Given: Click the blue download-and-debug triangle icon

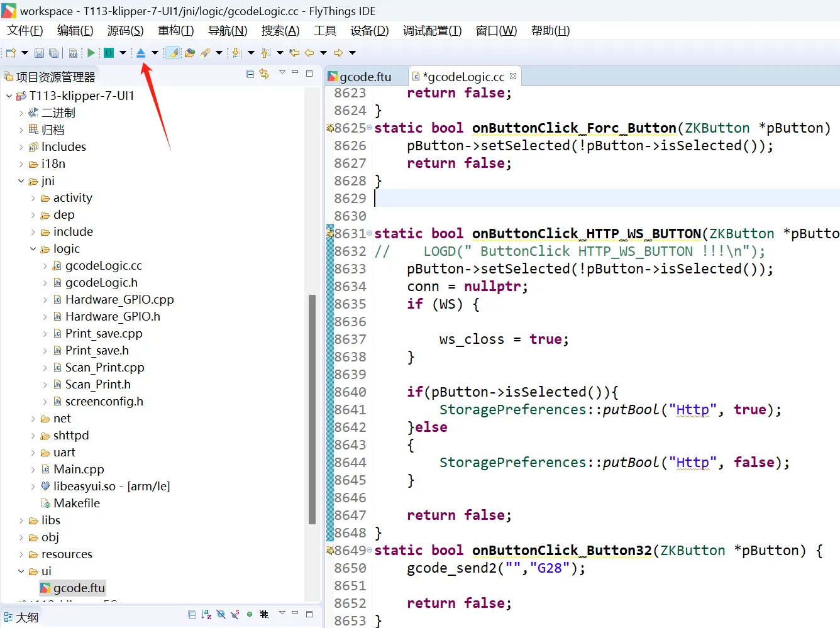Looking at the screenshot, I should 141,53.
